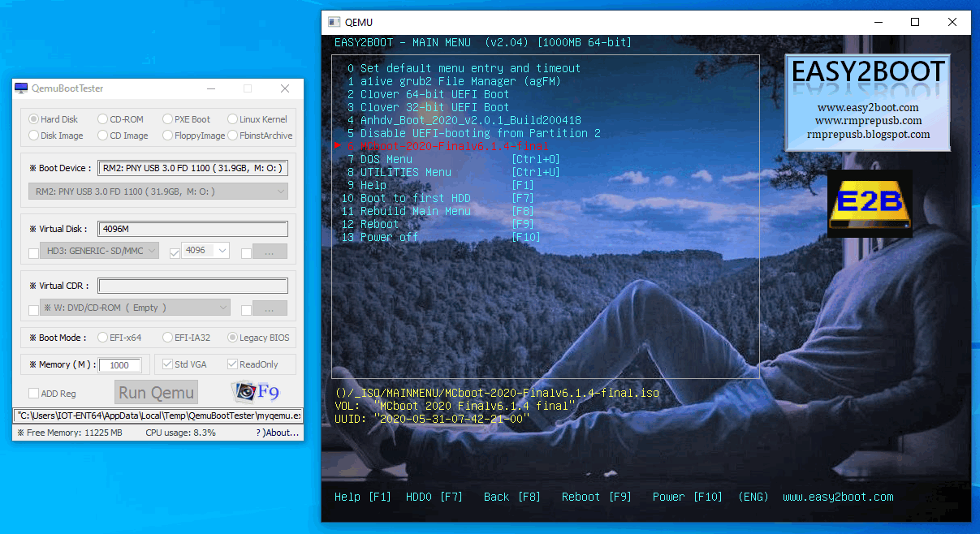The image size is (980, 534).
Task: Open the W: DVD/CD-ROM (Empty) dropdown
Action: (x=136, y=308)
